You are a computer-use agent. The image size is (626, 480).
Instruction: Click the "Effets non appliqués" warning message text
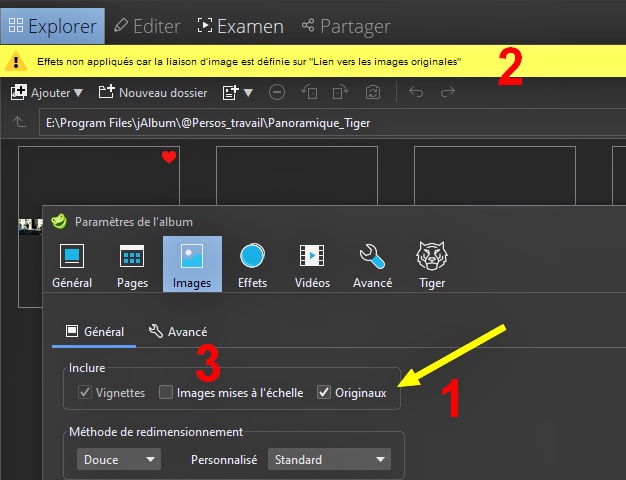point(249,62)
